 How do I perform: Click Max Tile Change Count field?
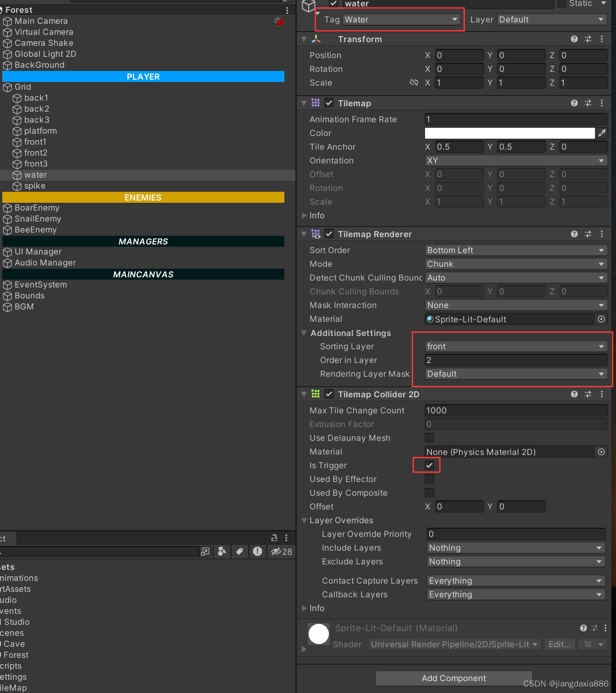516,411
